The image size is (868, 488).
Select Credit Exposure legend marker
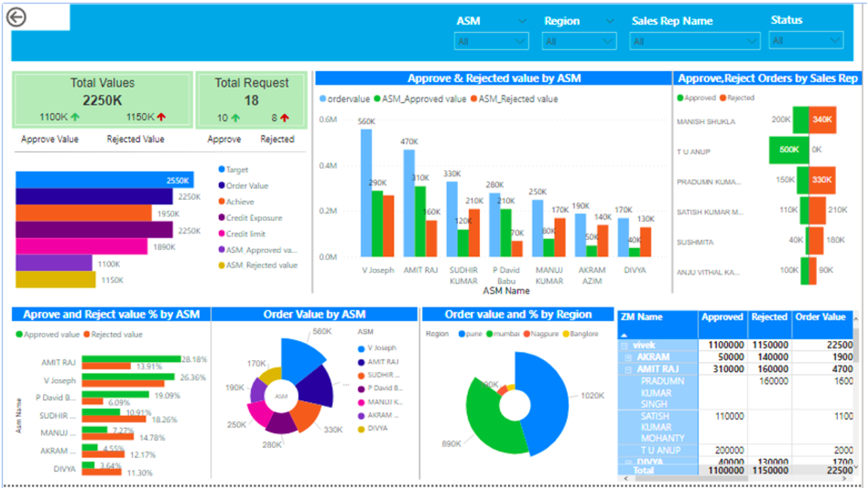[222, 218]
